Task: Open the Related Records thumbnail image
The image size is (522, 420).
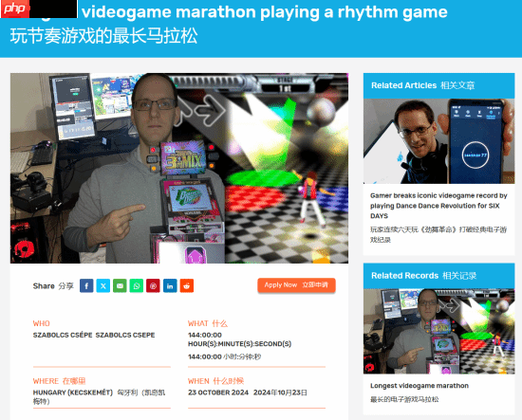Action: (x=438, y=331)
